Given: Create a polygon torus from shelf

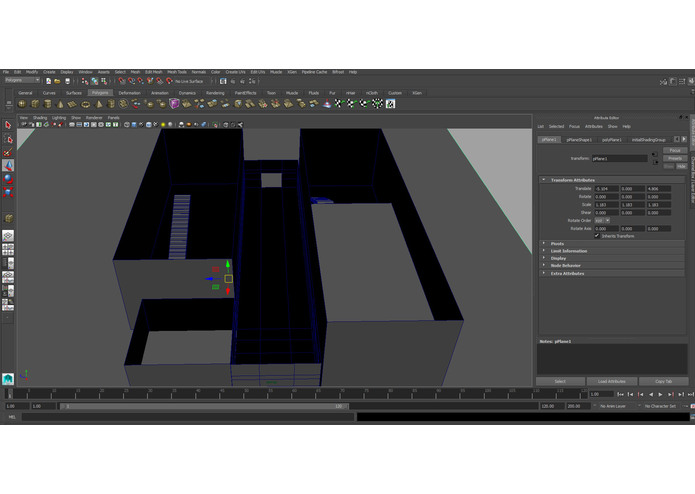Looking at the screenshot, I should pos(86,104).
